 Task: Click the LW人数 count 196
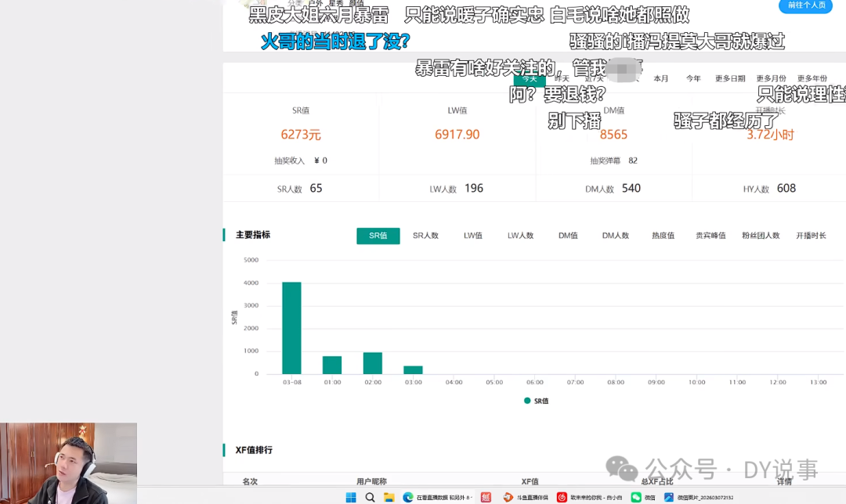point(474,188)
